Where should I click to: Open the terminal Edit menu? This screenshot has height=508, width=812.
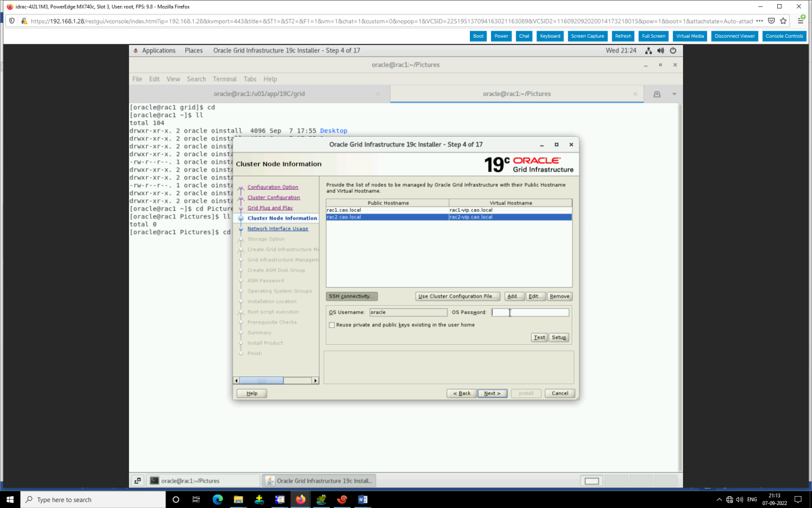click(x=154, y=79)
